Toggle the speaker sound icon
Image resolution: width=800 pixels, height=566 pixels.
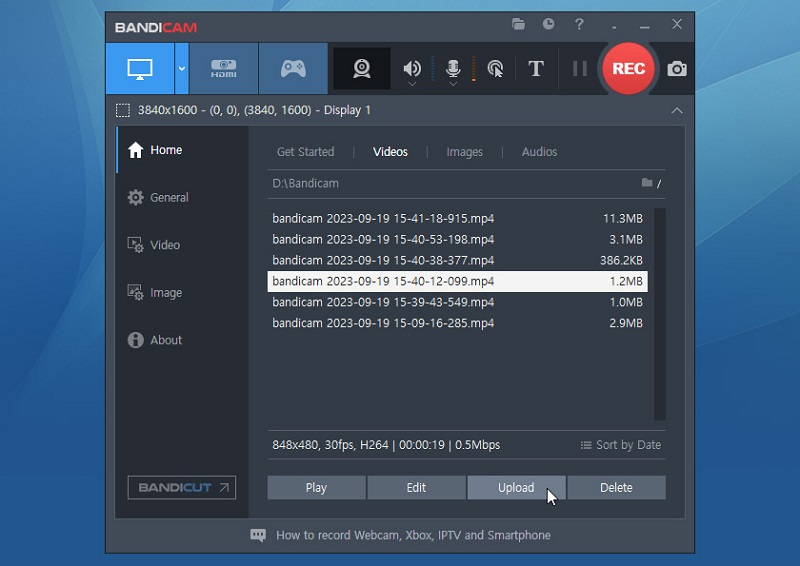click(412, 67)
